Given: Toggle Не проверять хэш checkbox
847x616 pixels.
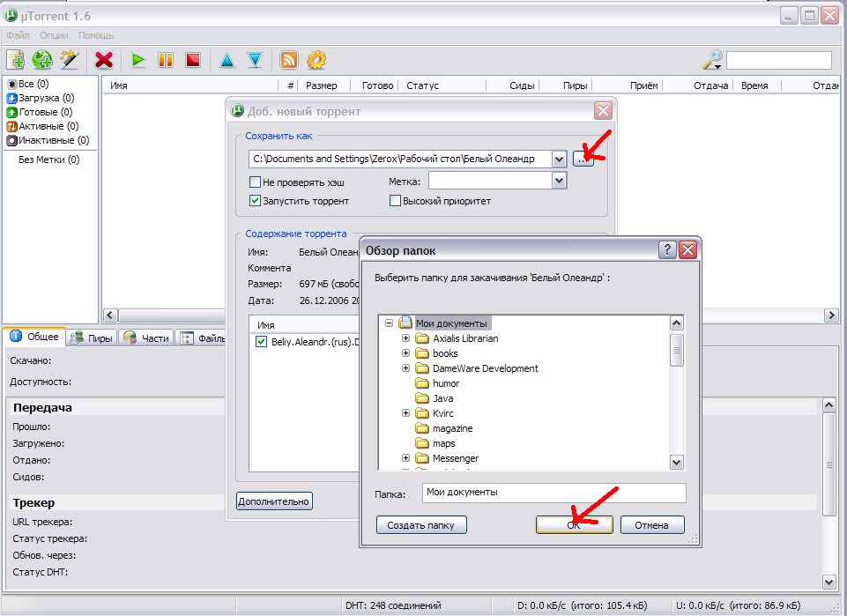Looking at the screenshot, I should pyautogui.click(x=255, y=182).
